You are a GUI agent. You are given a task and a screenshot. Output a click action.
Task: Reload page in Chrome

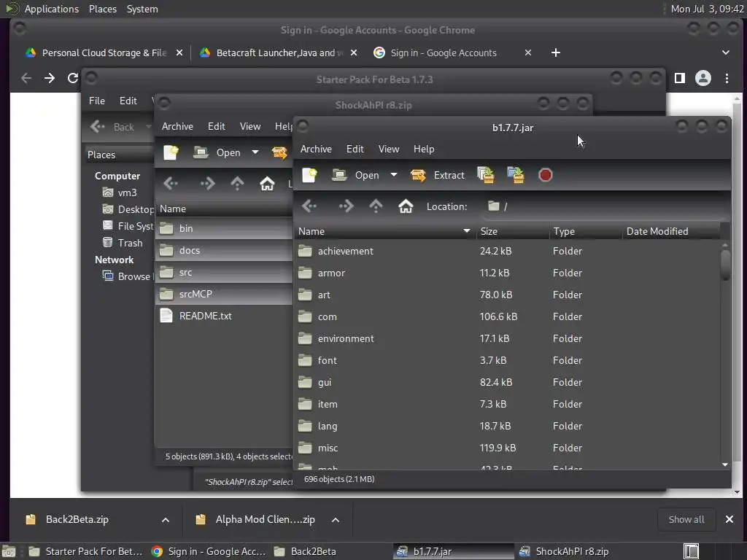(72, 78)
